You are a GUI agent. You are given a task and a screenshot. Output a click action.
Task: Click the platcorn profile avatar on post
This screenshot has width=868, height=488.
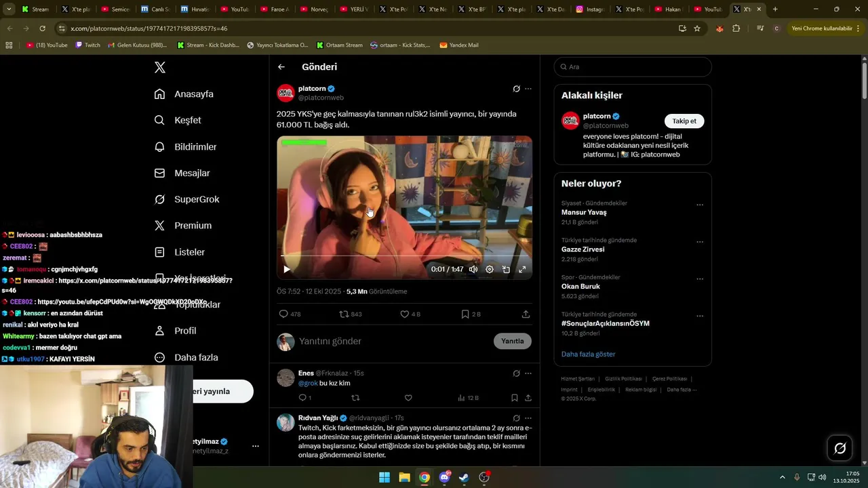point(285,93)
